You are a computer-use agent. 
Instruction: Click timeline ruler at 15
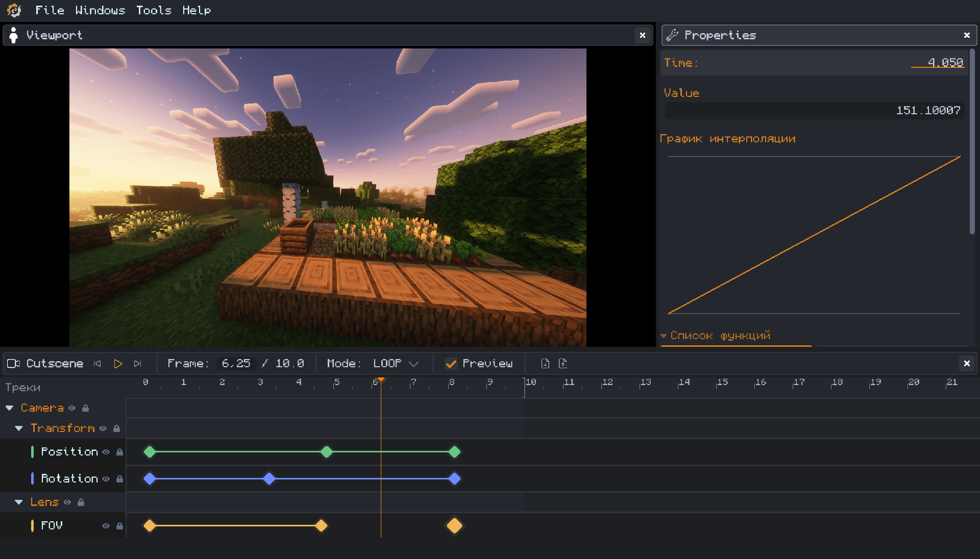(x=722, y=382)
